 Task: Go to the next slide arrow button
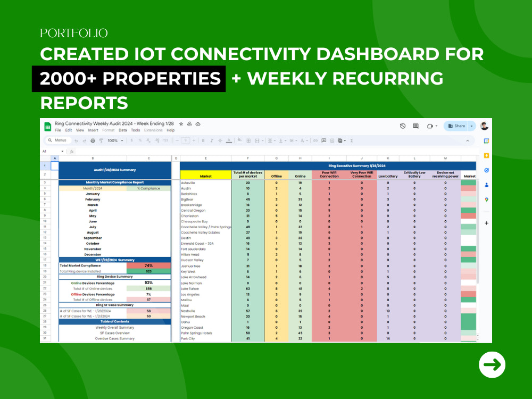[x=492, y=365]
